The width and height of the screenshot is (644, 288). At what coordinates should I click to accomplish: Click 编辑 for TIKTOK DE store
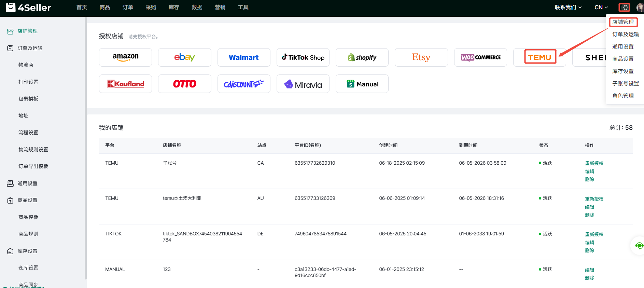click(x=590, y=243)
